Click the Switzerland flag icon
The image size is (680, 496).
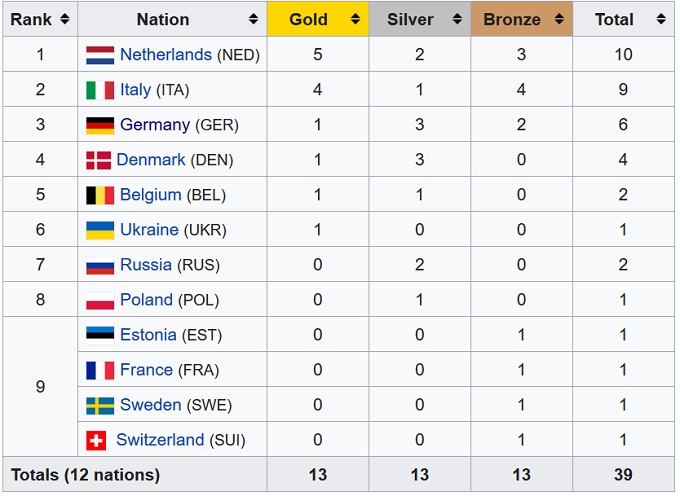click(x=98, y=440)
